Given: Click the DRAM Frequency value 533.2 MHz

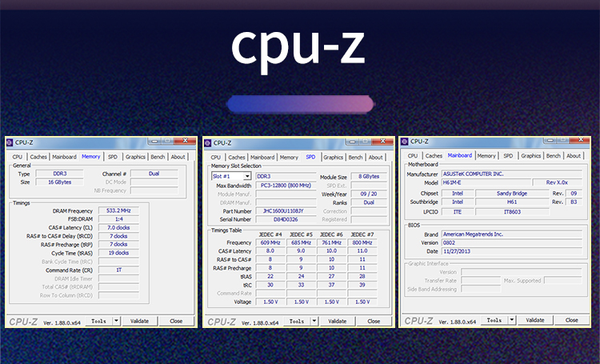Looking at the screenshot, I should pos(118,210).
